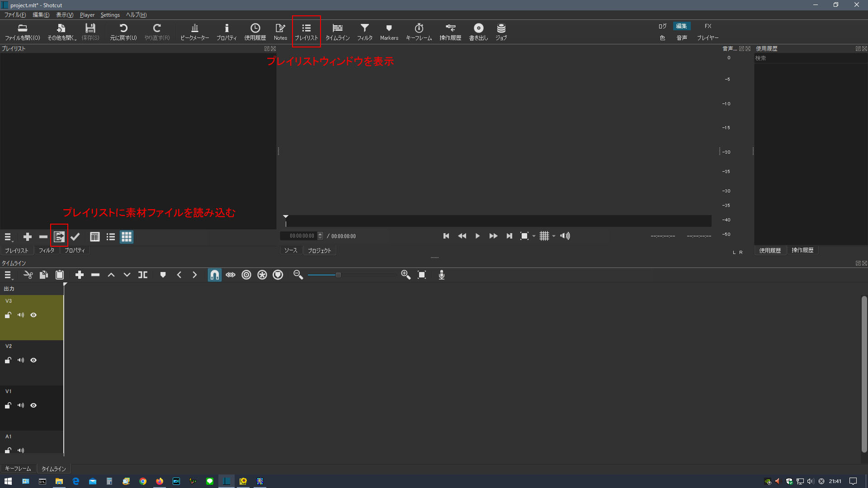
Task: Split clip at playhead icon
Action: 143,275
